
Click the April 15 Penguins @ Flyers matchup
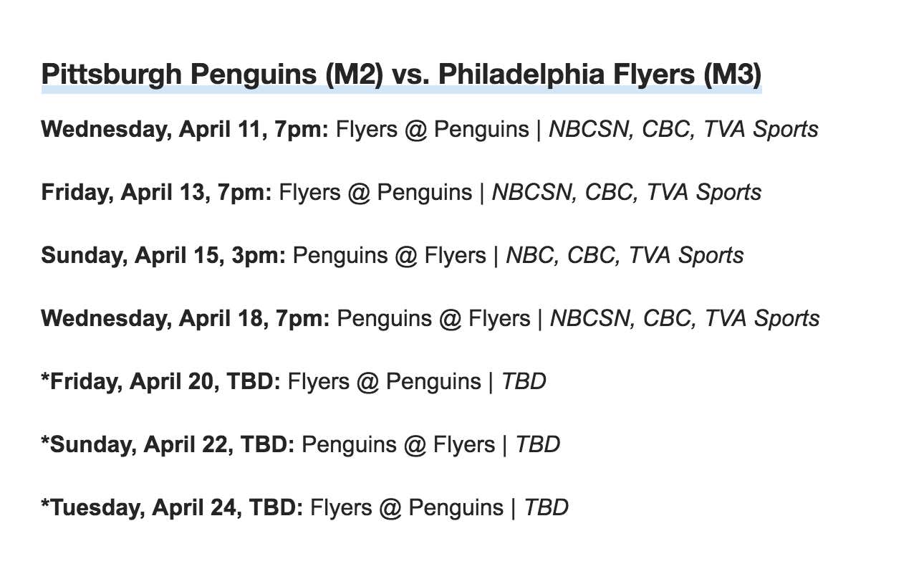coord(390,256)
